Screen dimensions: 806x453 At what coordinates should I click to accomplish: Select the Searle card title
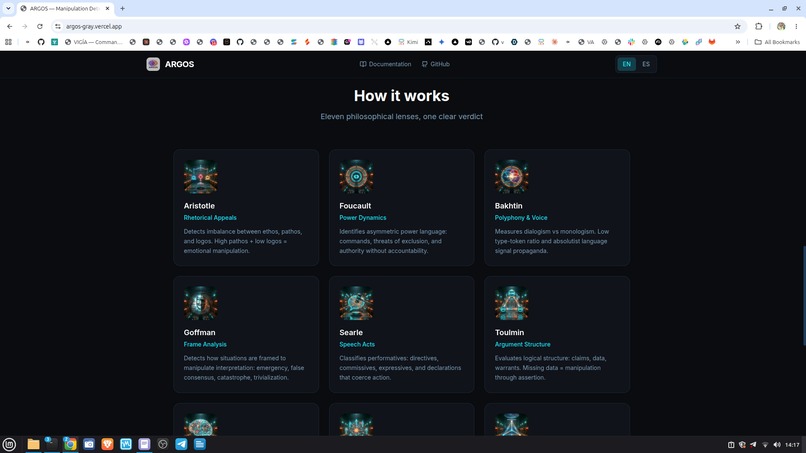coord(351,333)
